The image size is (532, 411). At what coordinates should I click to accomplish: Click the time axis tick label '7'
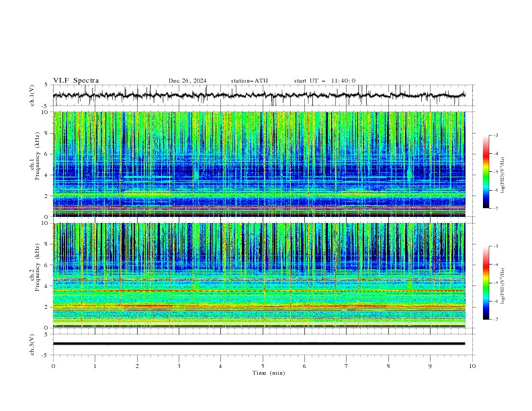(x=347, y=366)
